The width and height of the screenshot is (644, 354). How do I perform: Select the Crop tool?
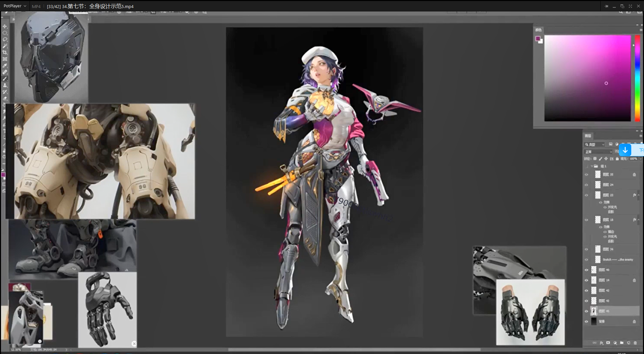5,52
